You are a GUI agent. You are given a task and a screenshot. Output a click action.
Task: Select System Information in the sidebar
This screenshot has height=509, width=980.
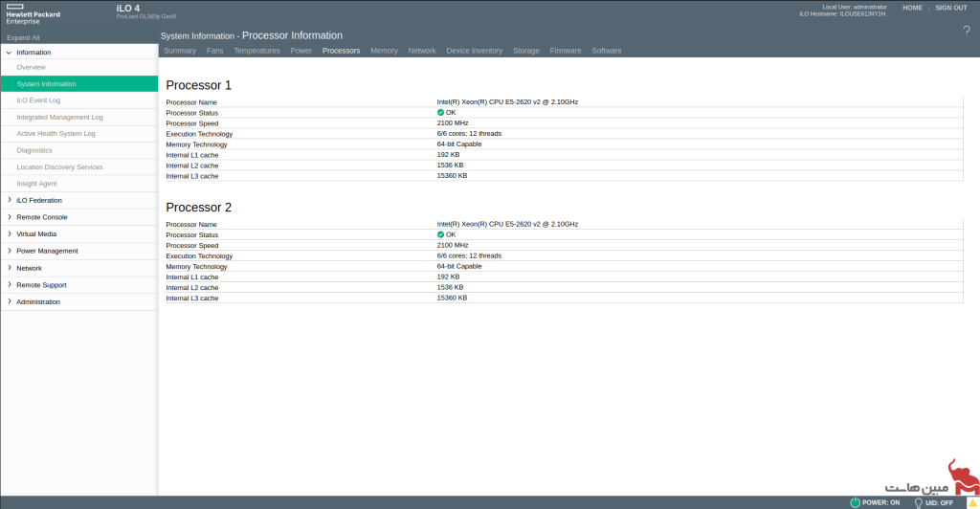click(79, 83)
